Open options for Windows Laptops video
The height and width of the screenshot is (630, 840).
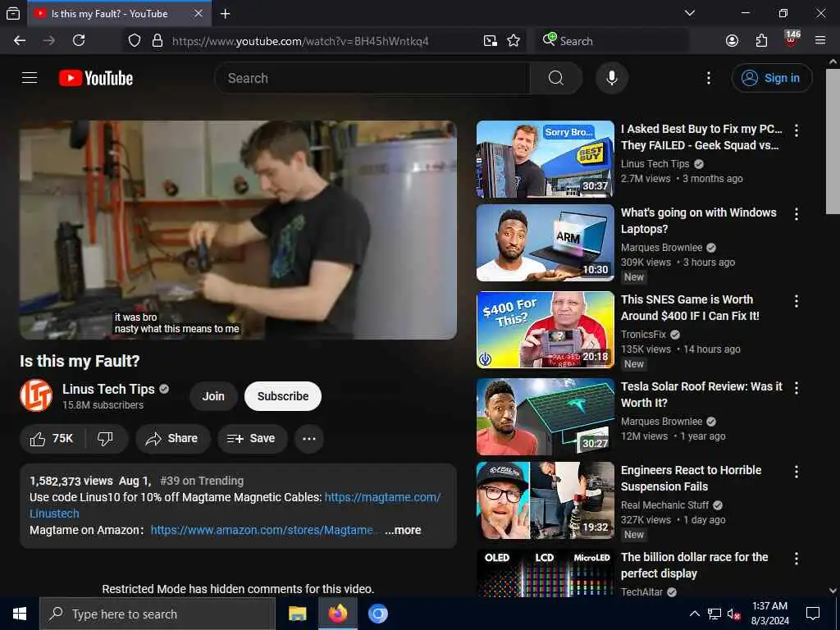click(x=797, y=214)
